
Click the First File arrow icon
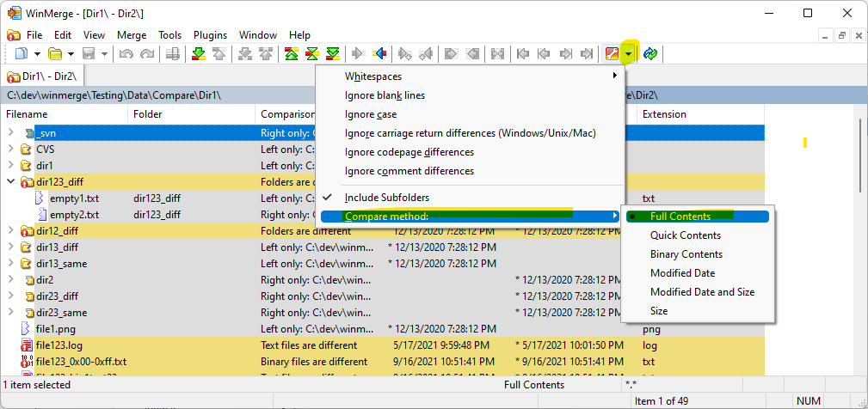click(523, 53)
